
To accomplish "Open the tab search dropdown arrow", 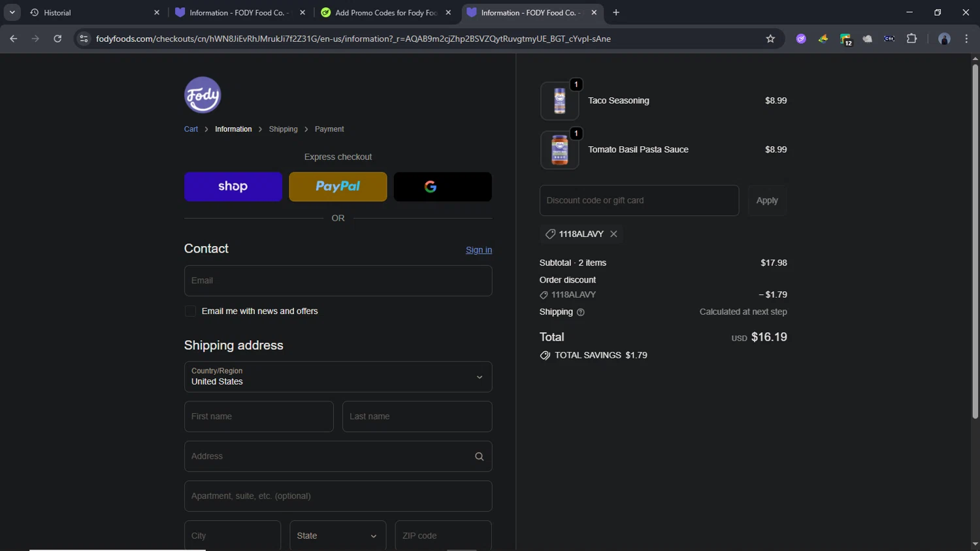I will (12, 12).
